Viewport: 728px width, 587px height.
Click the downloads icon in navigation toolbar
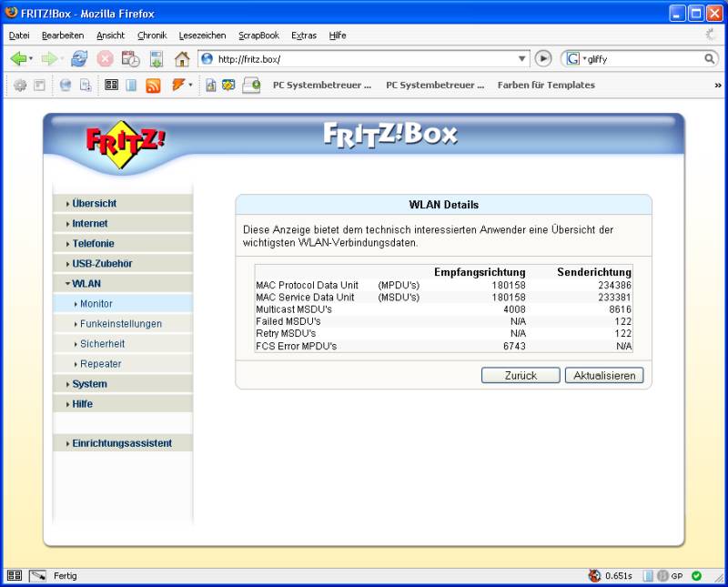[157, 59]
